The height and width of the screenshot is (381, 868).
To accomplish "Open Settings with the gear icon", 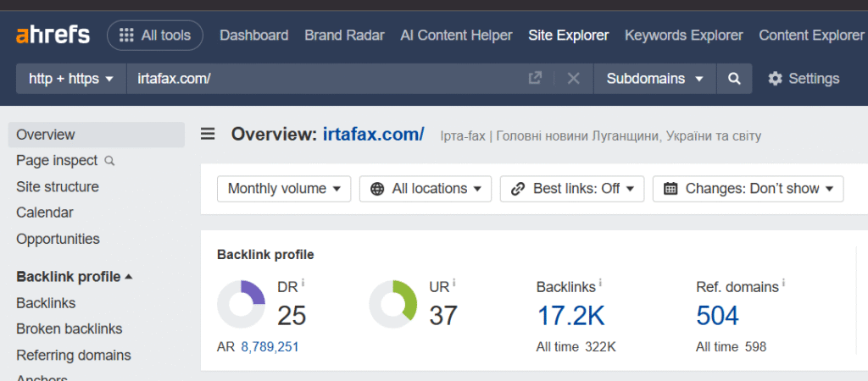I will pyautogui.click(x=804, y=79).
